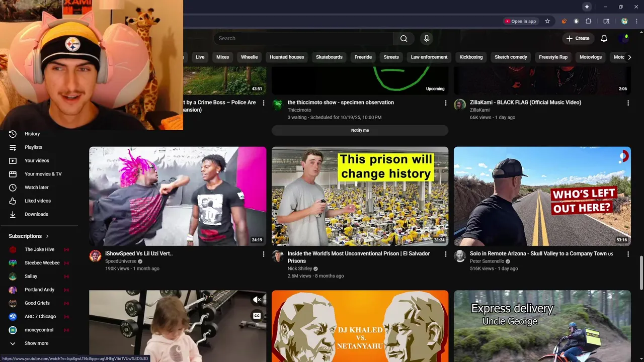The width and height of the screenshot is (644, 362).
Task: Toggle captions on baby gym preview
Action: pos(257,316)
